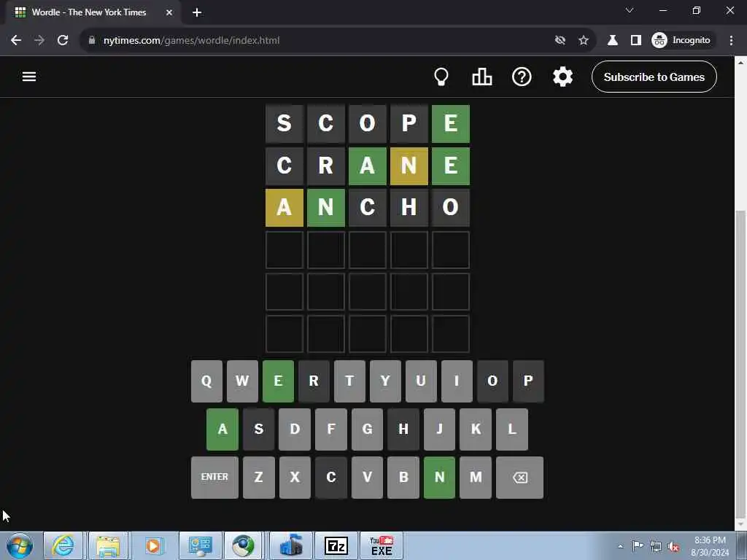Open the taskbar clock showing 8:36 PM
Screen dimensions: 747x560
coord(711,546)
